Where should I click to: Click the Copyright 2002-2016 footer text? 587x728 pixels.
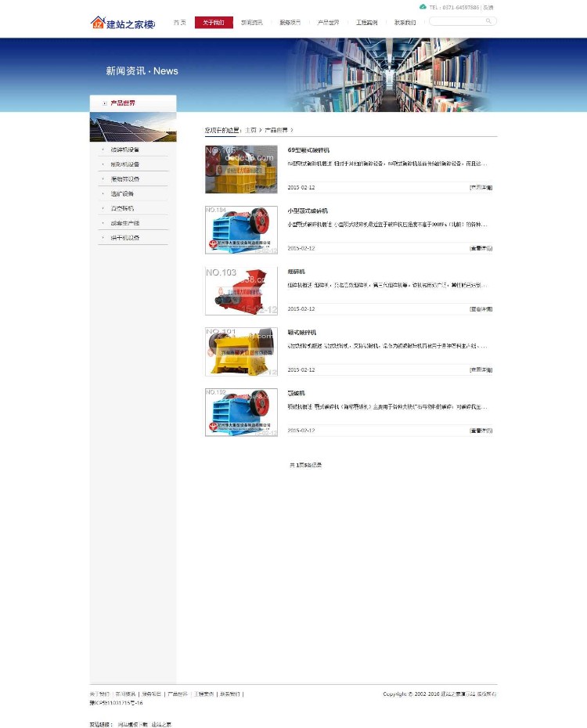coord(439,694)
